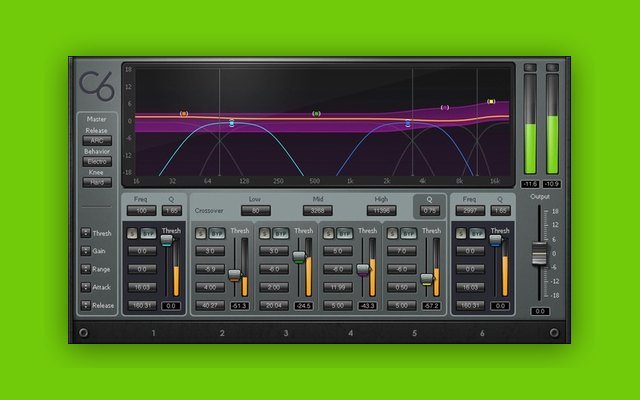The width and height of the screenshot is (640, 400).
Task: Click the master Release stepper
Action: (x=85, y=305)
